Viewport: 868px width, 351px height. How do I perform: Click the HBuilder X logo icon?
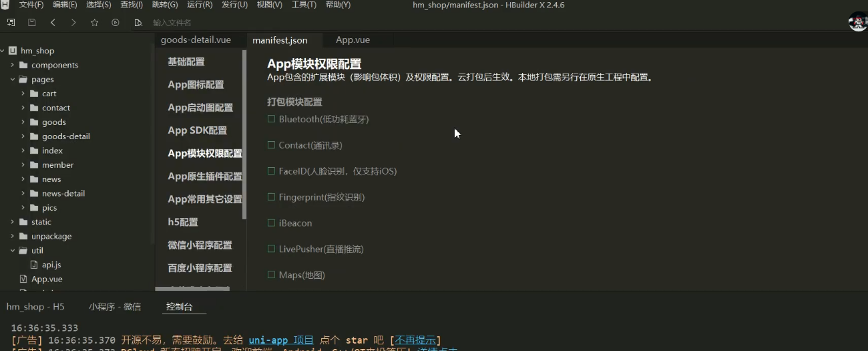point(4,5)
